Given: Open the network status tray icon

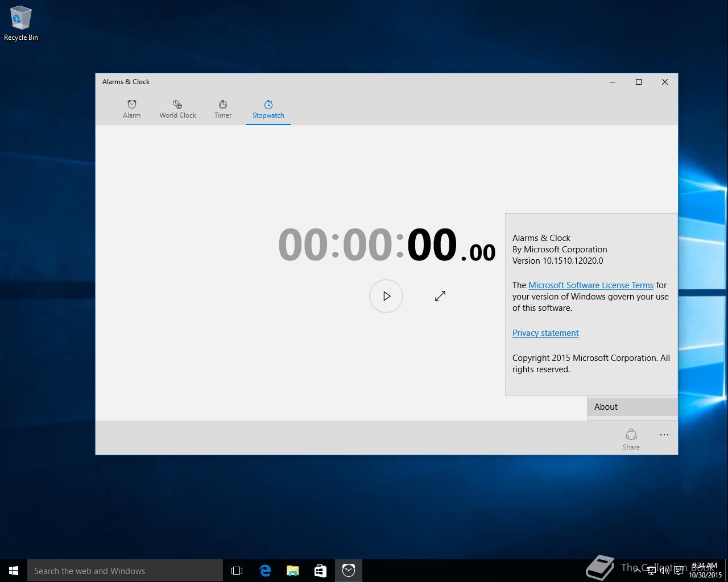Looking at the screenshot, I should tap(651, 571).
